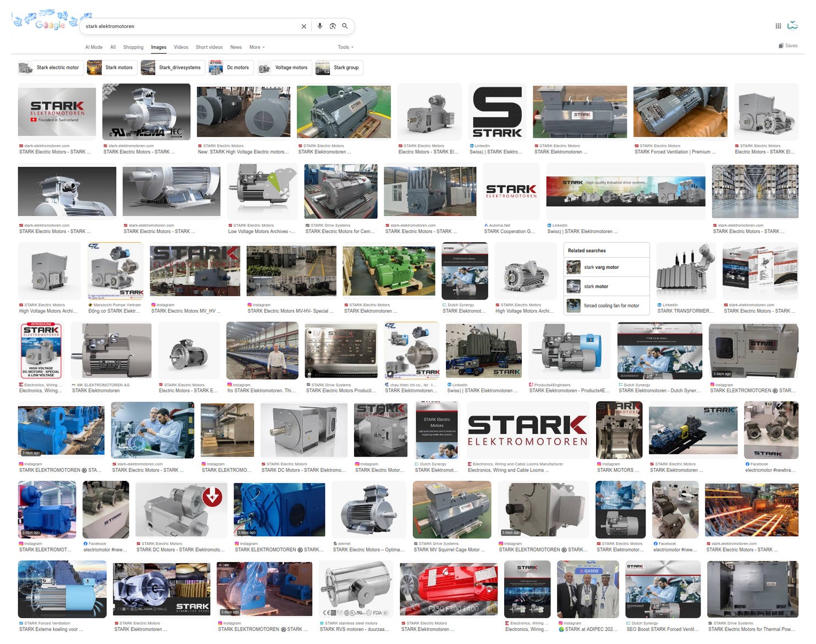Open the large STARK ELEKTROMOTOREN wordmark thumbnail
Viewport: 816px width, 644px height.
(528, 430)
